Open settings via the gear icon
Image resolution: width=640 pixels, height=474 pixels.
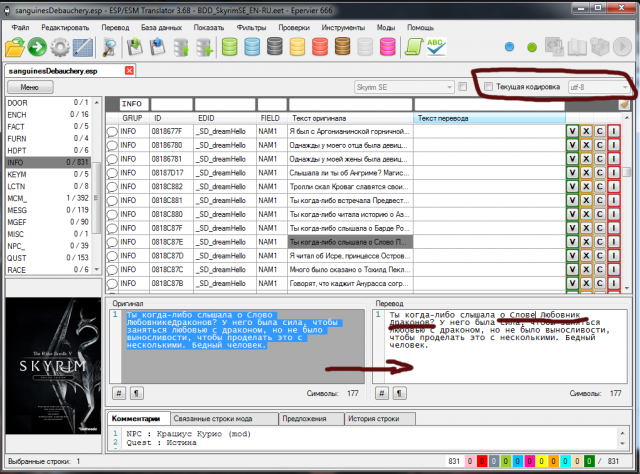62,46
